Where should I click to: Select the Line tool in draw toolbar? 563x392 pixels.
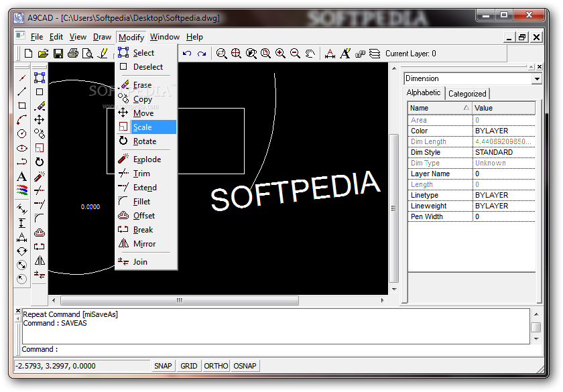click(22, 92)
